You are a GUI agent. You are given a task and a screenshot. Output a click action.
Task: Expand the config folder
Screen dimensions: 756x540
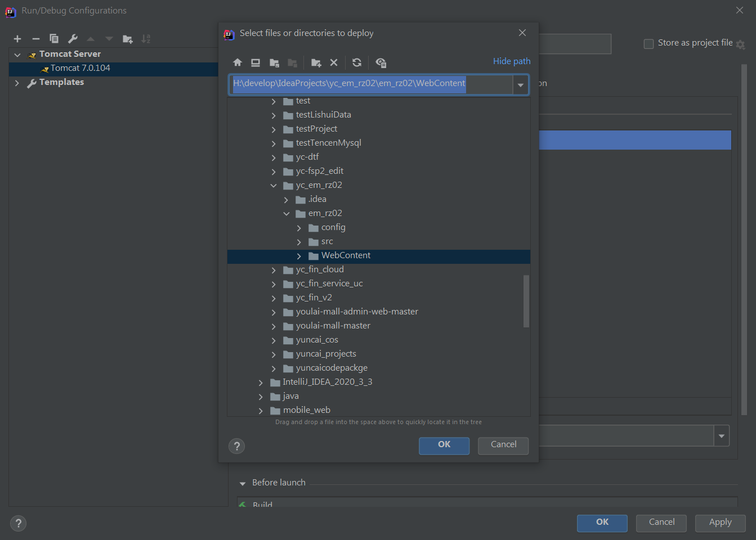point(299,228)
